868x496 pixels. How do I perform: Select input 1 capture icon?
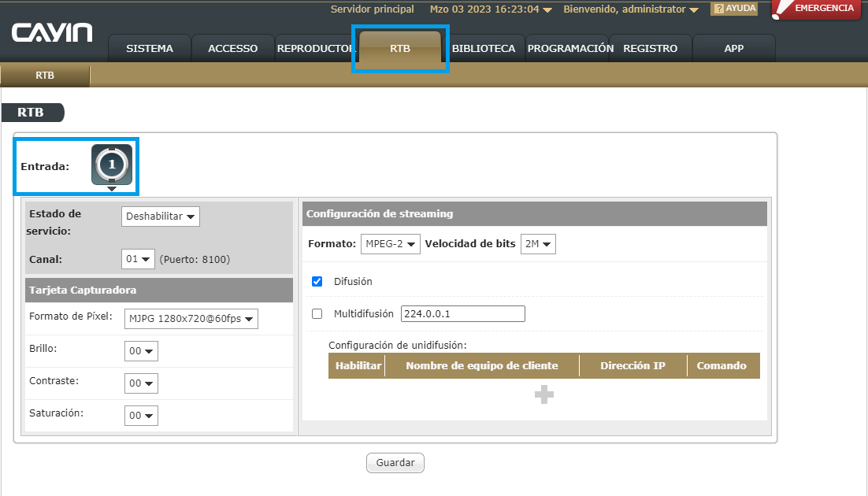[x=112, y=165]
